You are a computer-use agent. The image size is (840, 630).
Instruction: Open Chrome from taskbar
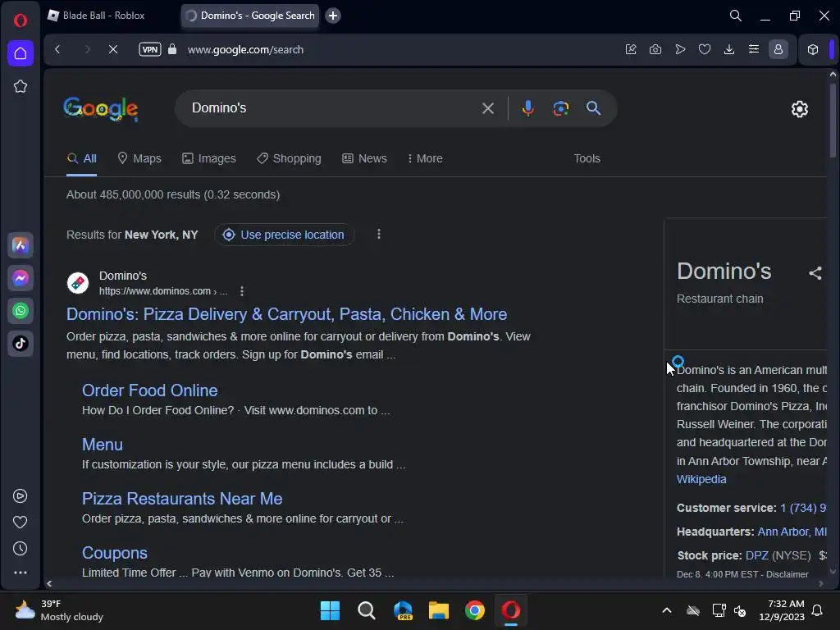tap(475, 610)
